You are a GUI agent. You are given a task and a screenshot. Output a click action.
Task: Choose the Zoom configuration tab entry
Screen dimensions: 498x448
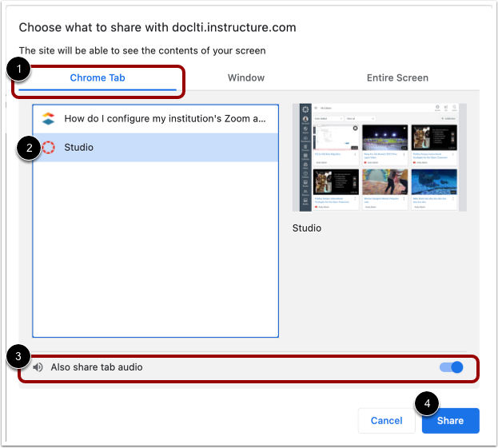pos(156,119)
